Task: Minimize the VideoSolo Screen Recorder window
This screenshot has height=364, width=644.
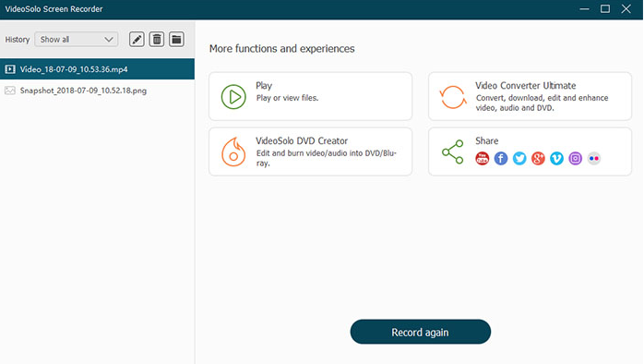Action: tap(584, 9)
